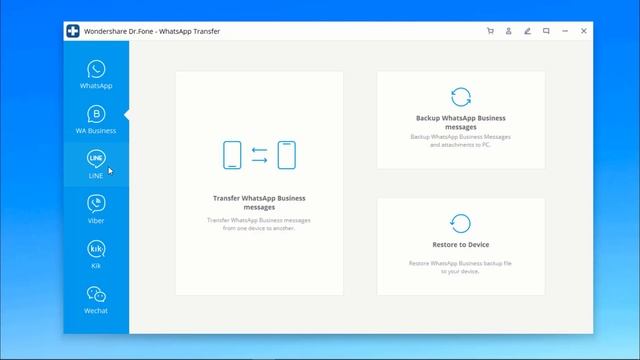
Task: Click 'Transfer WhatsApp Business messages from one device' description
Action: tap(259, 224)
